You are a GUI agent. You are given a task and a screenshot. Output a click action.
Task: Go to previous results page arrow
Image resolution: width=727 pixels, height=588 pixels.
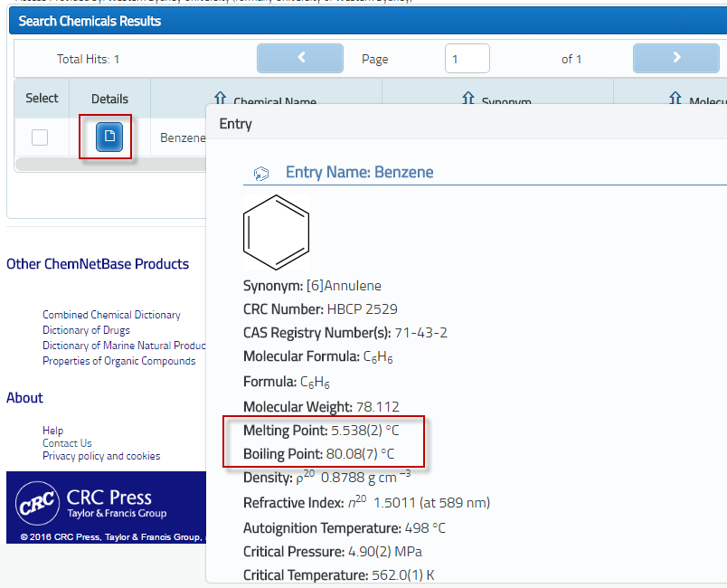[300, 59]
